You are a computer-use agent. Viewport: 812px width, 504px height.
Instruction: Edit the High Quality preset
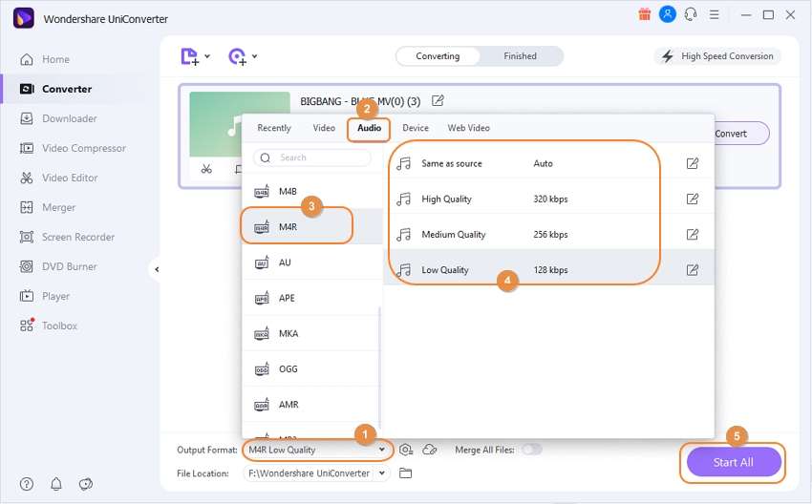coord(693,199)
